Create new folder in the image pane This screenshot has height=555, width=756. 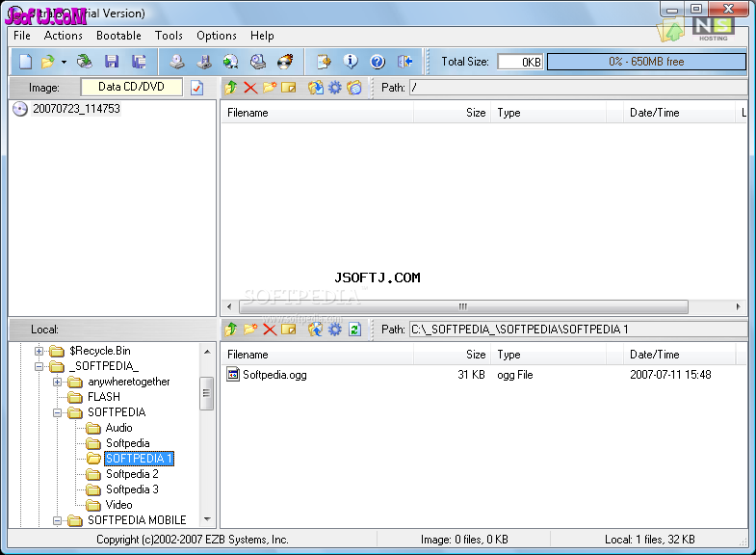[270, 88]
